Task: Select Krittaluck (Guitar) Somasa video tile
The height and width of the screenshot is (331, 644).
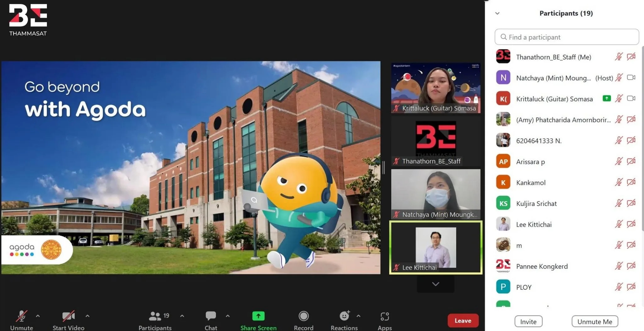Action: point(436,88)
